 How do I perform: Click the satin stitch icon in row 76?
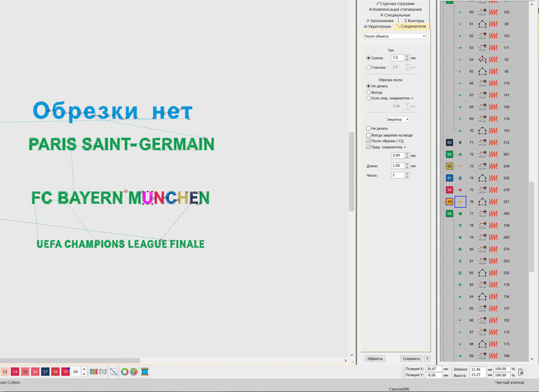[493, 202]
